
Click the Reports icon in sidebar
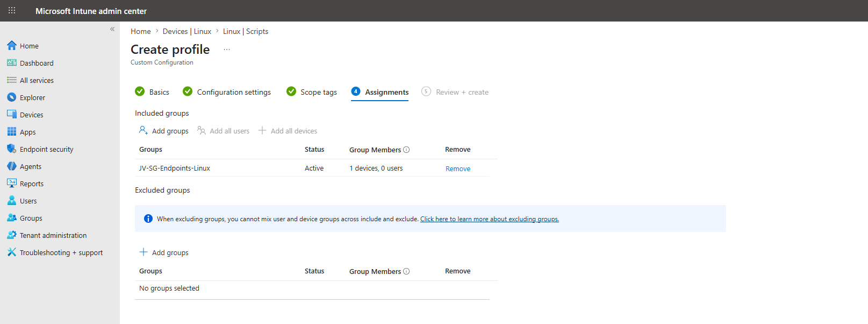pyautogui.click(x=12, y=184)
